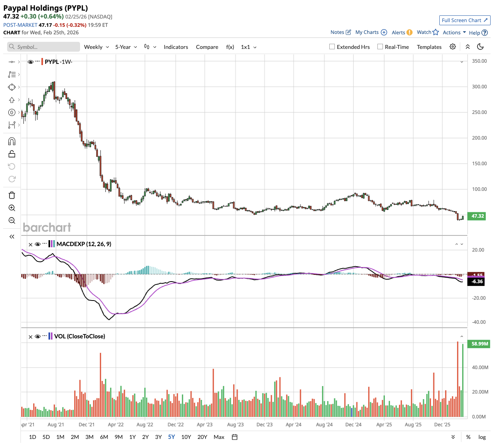Screen dimensions: 504x448
Task: Open the 1x1 grid layout dropdown
Action: pos(249,47)
